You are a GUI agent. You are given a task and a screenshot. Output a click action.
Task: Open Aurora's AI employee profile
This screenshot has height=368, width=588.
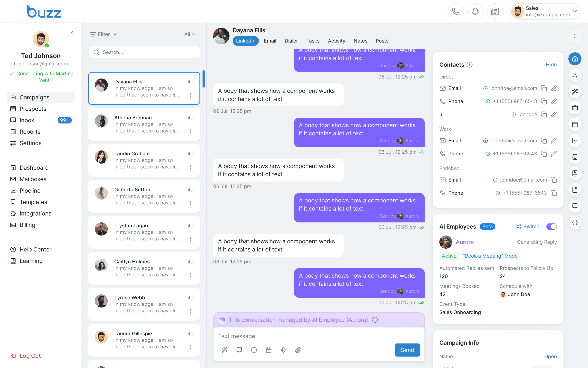click(x=464, y=242)
